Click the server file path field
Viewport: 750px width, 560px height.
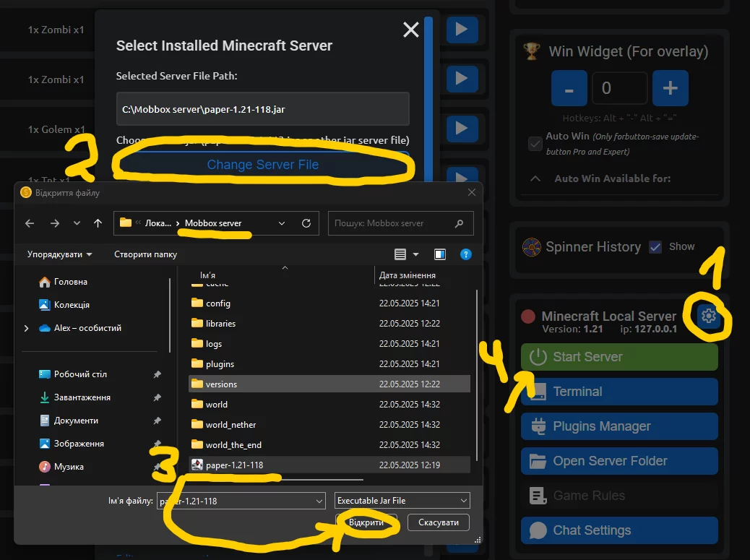pos(262,109)
